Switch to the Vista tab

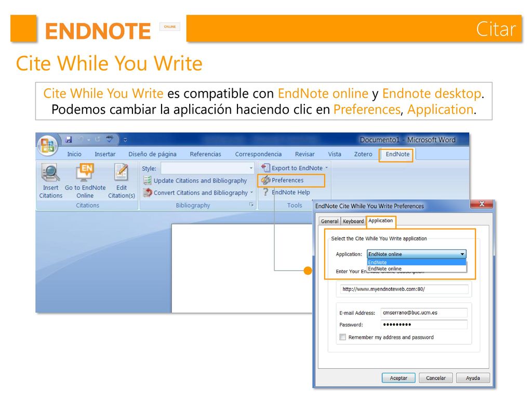click(x=335, y=154)
